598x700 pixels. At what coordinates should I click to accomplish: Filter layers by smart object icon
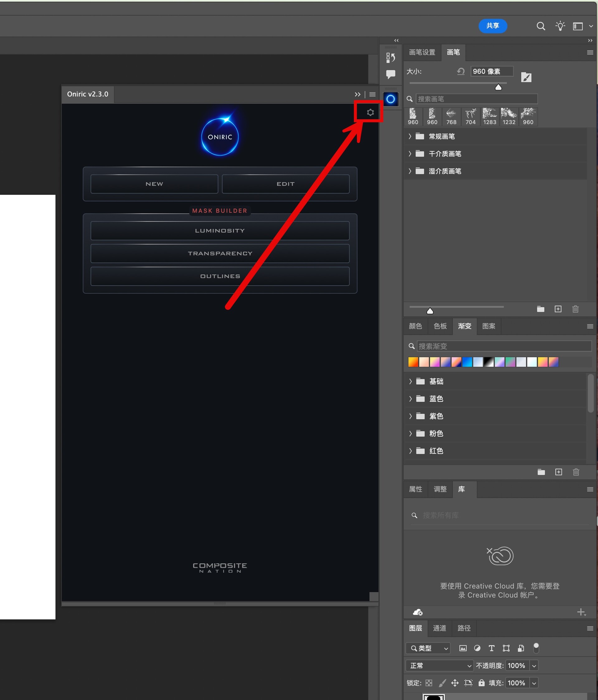(520, 648)
